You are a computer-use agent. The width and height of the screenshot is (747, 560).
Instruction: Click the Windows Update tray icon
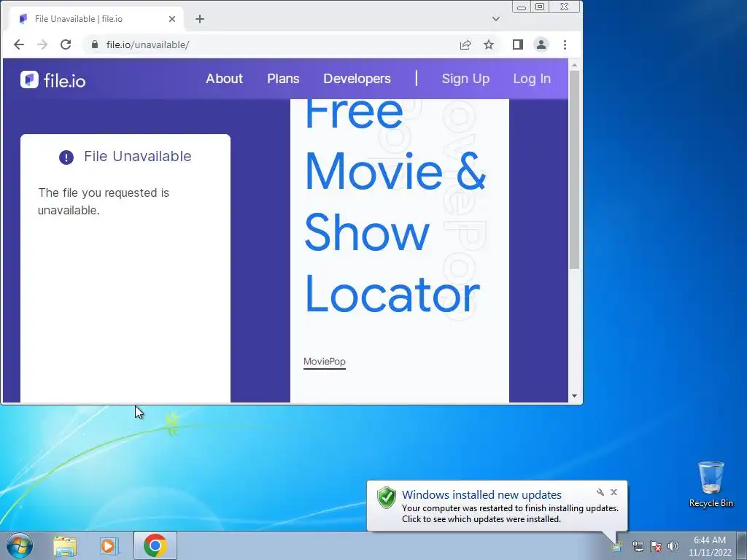(x=617, y=546)
